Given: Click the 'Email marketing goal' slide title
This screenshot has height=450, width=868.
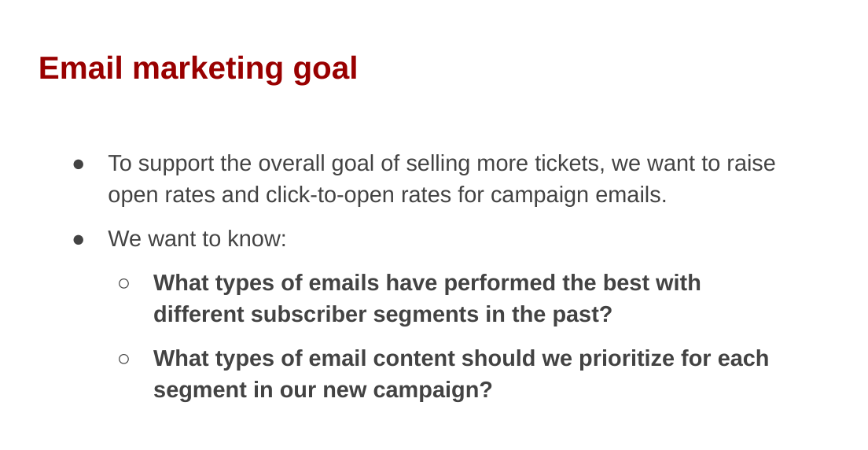Looking at the screenshot, I should (x=197, y=68).
